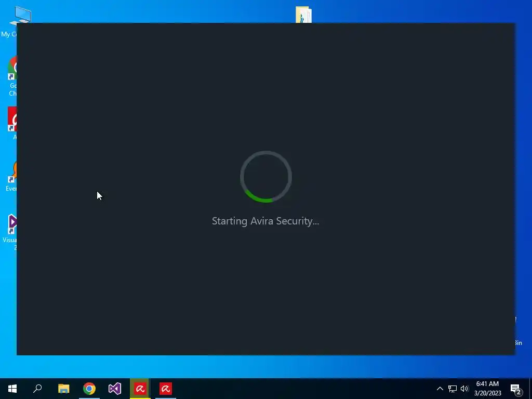Select first Avira taskbar icon with yellow highlight

[140, 389]
